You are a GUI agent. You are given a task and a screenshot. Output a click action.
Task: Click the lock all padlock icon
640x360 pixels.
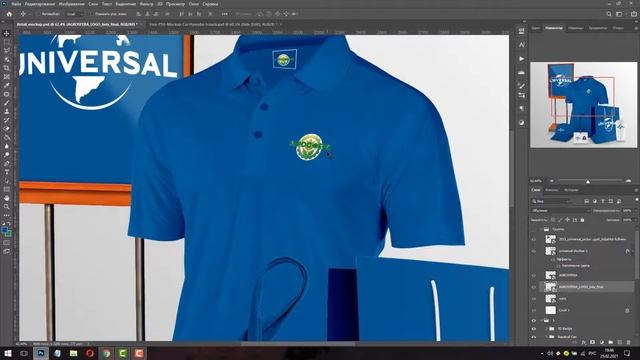[x=582, y=220]
